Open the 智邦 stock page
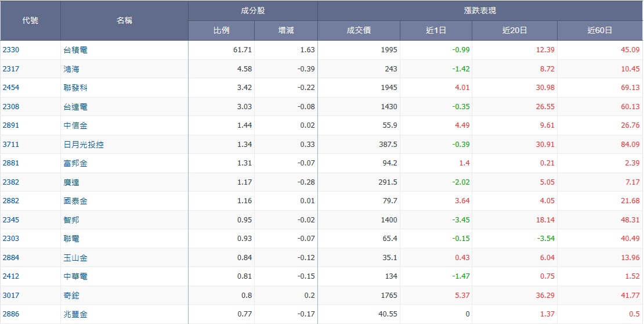644x324 pixels. click(71, 220)
